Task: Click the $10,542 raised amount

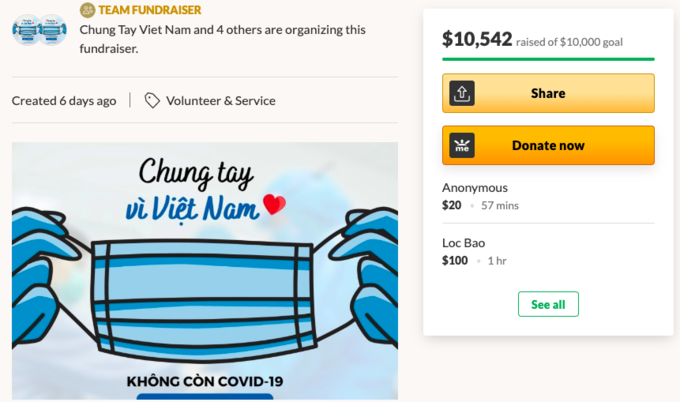Action: 477,39
